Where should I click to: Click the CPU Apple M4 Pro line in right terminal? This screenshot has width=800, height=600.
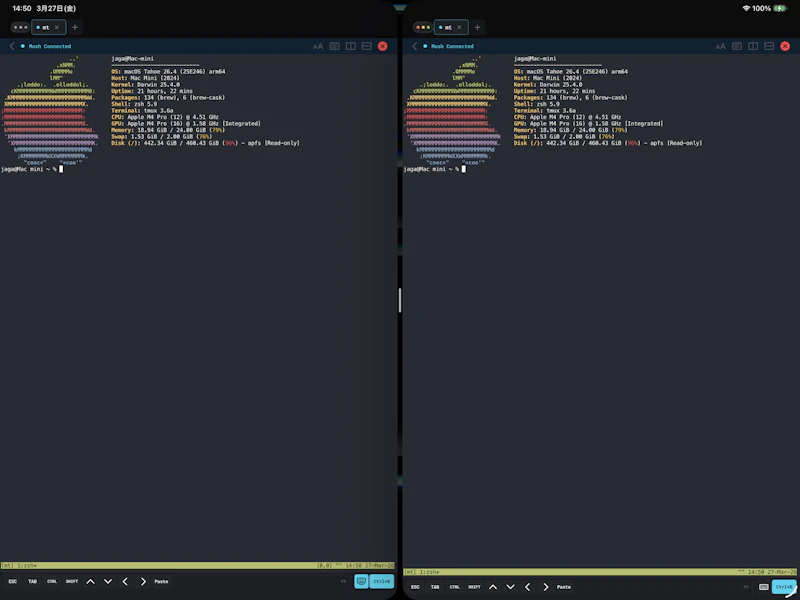[x=567, y=117]
